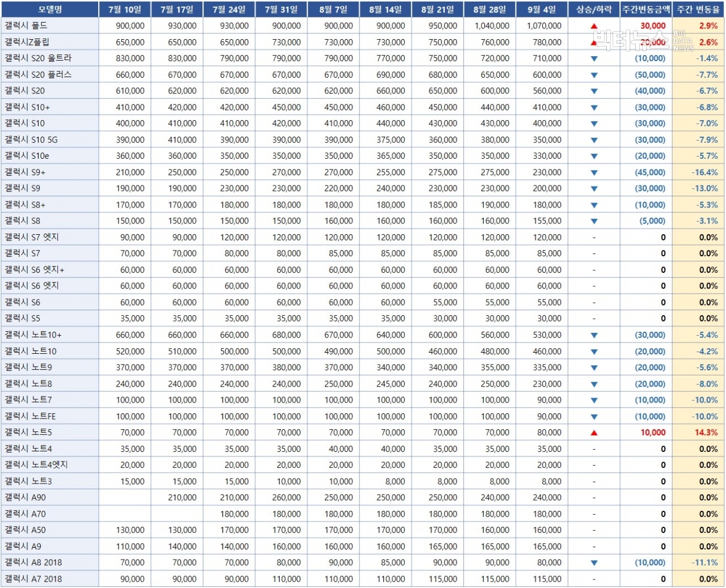Select the 갤럭시 폴드 model name

point(26,26)
